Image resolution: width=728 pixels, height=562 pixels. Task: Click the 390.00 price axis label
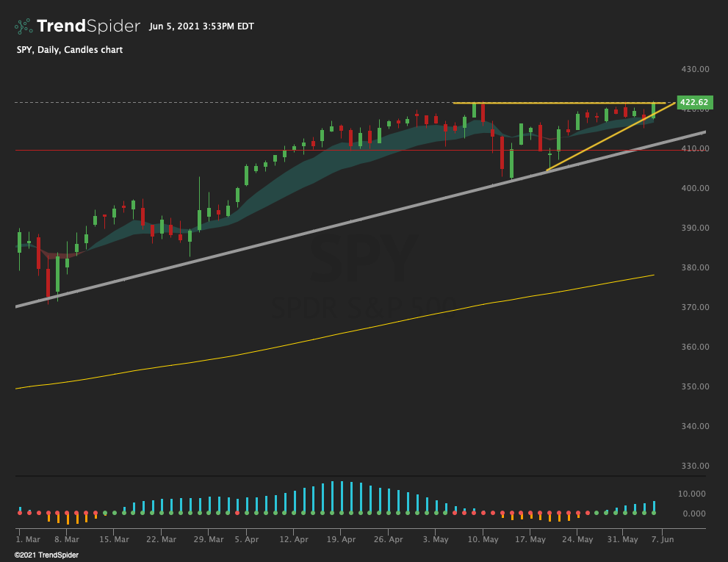695,228
